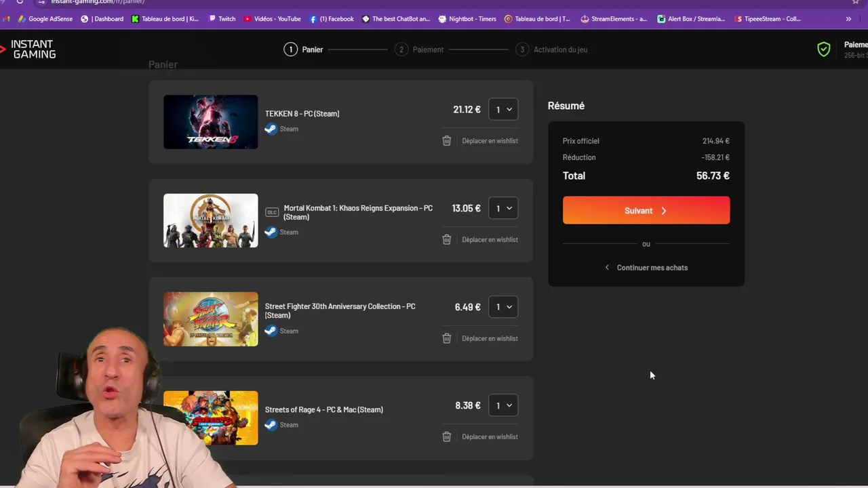Open The best ChatBot bookmark
The height and width of the screenshot is (488, 868).
(x=396, y=19)
